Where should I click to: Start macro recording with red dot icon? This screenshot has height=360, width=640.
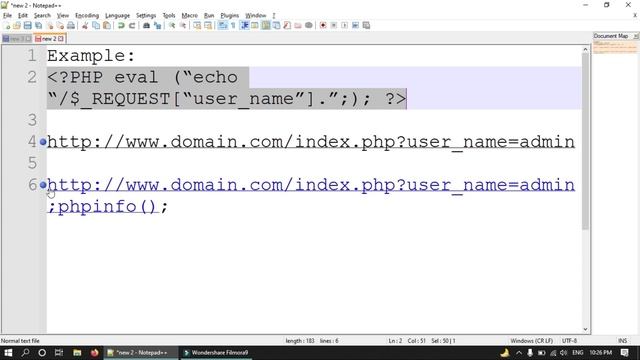coord(323,25)
